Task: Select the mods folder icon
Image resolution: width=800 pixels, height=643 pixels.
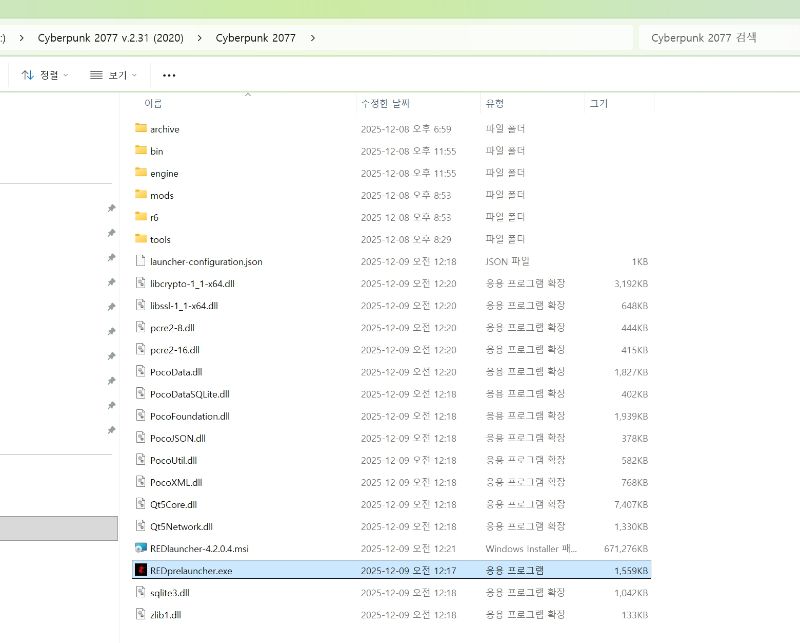Action: coord(141,195)
